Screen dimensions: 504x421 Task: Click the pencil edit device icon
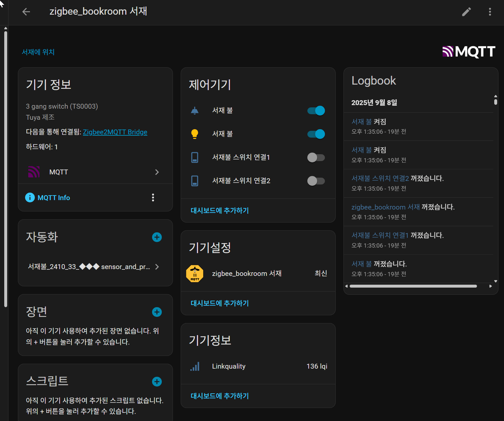[x=467, y=12]
